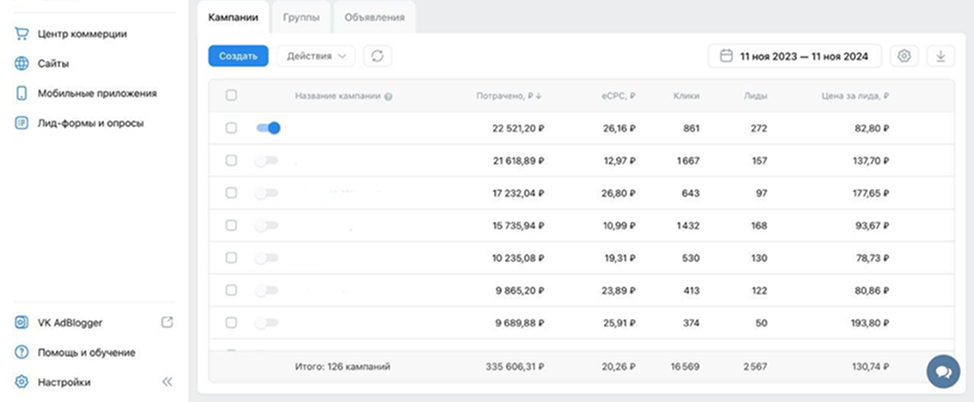This screenshot has height=402, width=974.
Task: Switch to the Объявления tab
Action: point(374,17)
